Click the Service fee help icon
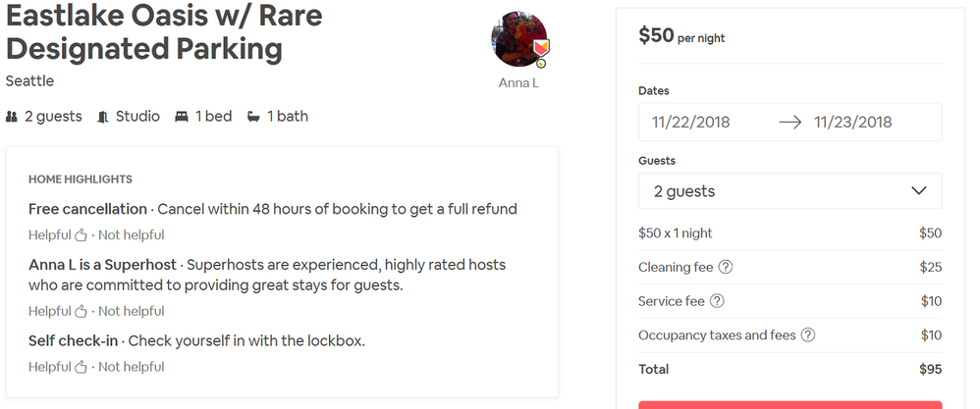The image size is (980, 409). tap(718, 301)
